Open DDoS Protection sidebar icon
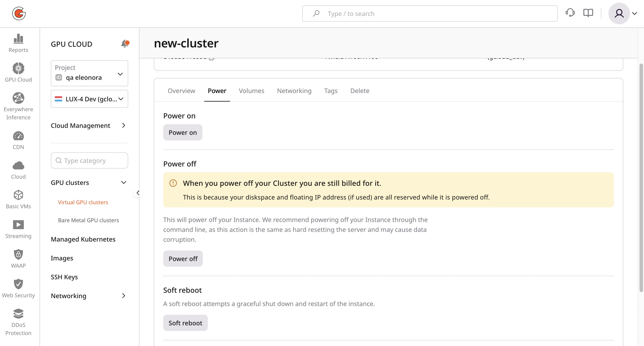The height and width of the screenshot is (346, 644). [18, 314]
